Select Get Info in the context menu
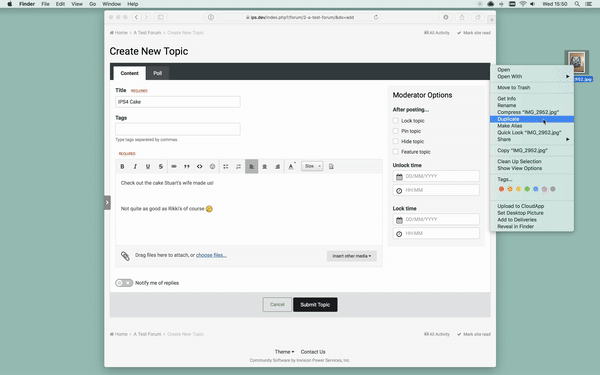The image size is (600, 375). coord(532,99)
